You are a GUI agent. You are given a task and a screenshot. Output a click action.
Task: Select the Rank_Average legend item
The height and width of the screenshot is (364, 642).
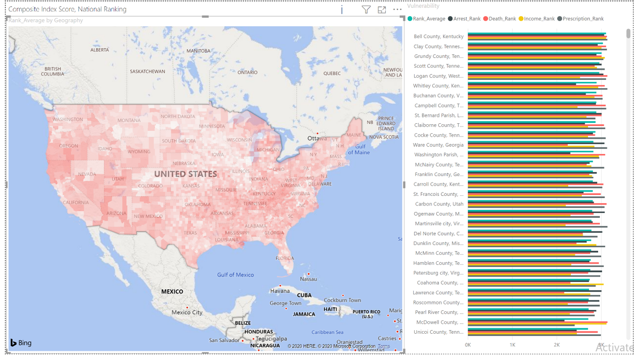coord(426,19)
